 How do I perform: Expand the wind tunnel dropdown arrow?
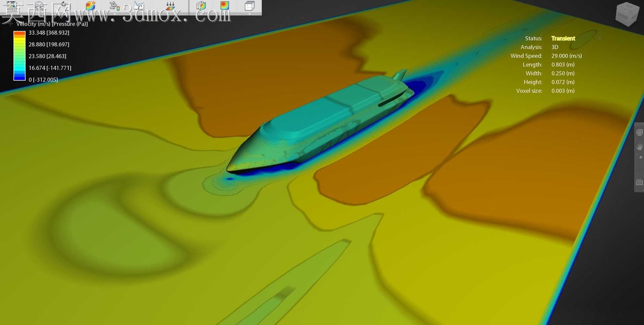(x=249, y=14)
